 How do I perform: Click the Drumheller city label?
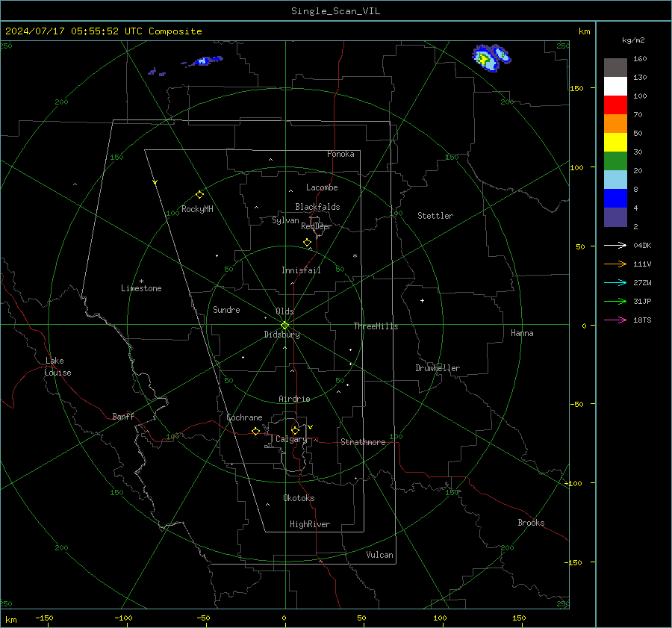438,368
